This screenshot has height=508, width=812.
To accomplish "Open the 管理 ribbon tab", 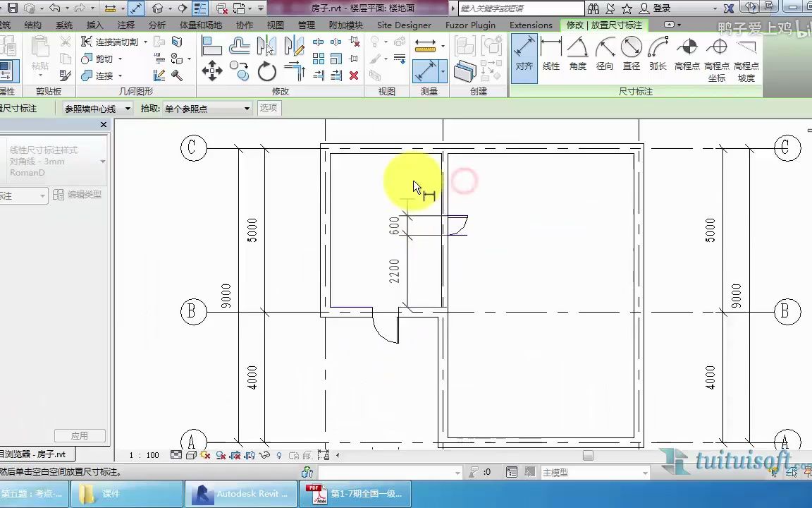I will 306,25.
